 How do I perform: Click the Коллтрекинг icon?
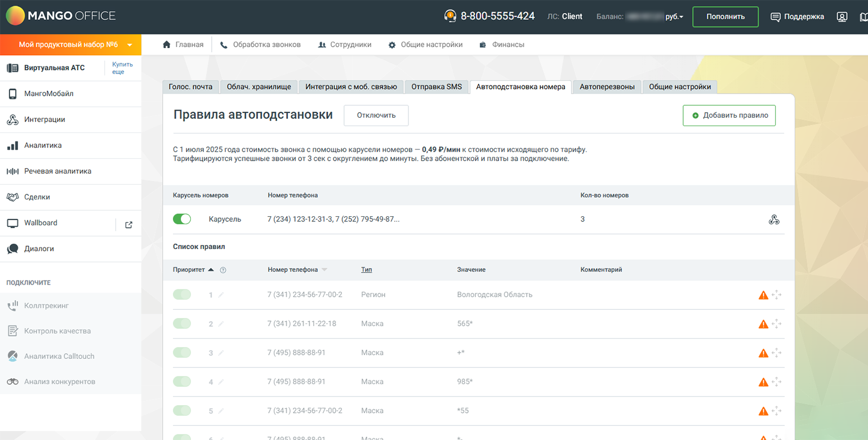12,306
